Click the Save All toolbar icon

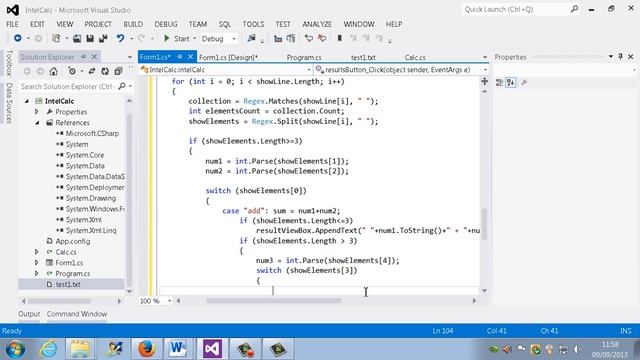click(103, 38)
